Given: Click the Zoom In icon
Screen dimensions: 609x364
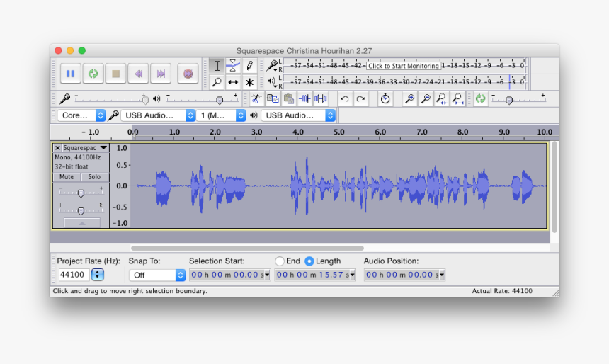Looking at the screenshot, I should pos(409,98).
